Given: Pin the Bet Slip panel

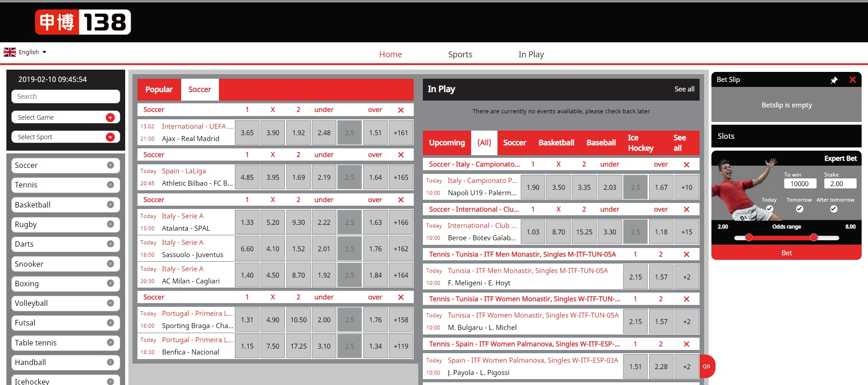Looking at the screenshot, I should pyautogui.click(x=834, y=80).
